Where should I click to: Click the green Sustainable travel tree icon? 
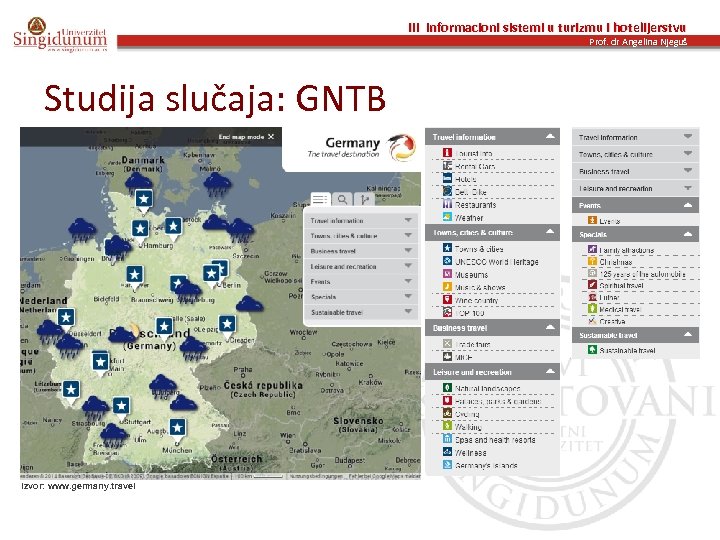592,350
